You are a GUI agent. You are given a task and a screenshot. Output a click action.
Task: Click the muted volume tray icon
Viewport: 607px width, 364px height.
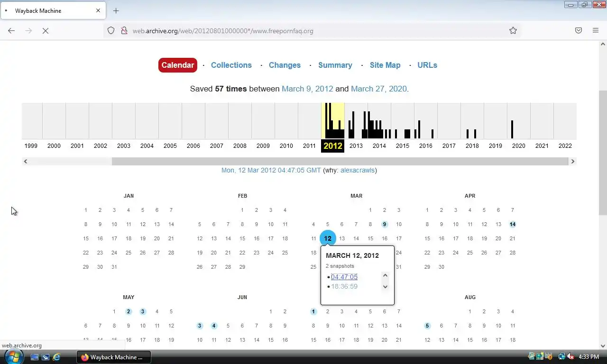(x=571, y=356)
